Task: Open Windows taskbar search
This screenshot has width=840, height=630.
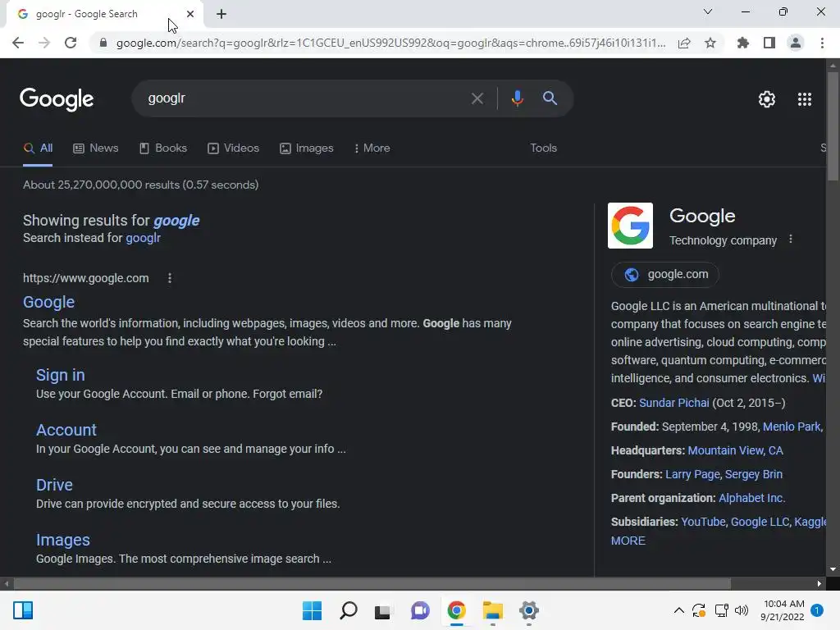Action: pyautogui.click(x=348, y=610)
